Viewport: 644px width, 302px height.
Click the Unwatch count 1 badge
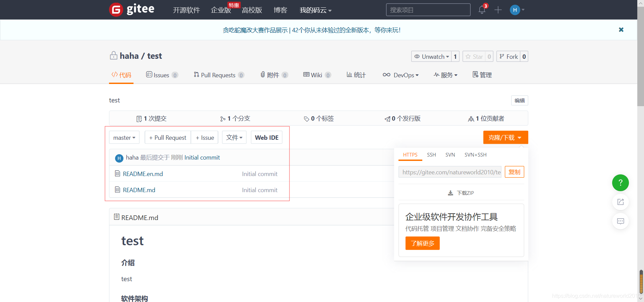455,56
